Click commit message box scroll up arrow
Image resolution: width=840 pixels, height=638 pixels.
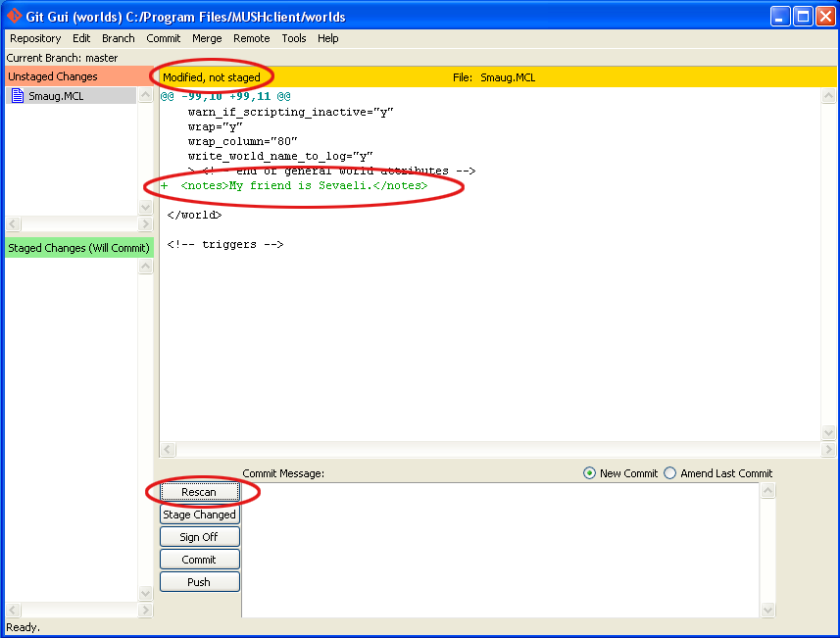click(767, 490)
